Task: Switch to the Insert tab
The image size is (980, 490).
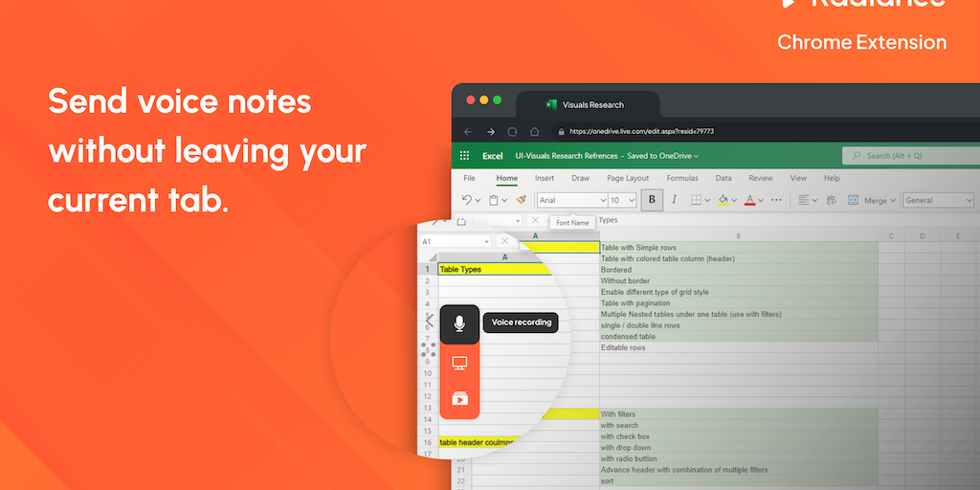Action: (x=545, y=178)
